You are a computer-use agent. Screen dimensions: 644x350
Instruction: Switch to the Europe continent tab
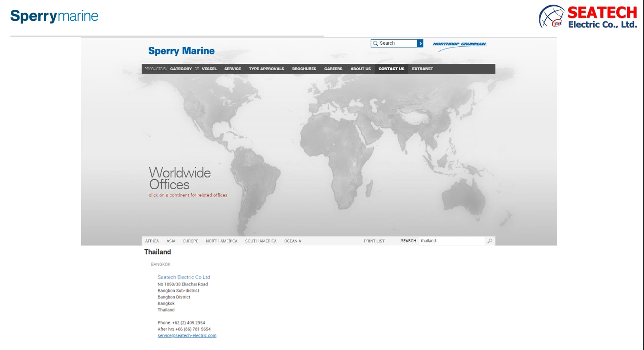191,241
